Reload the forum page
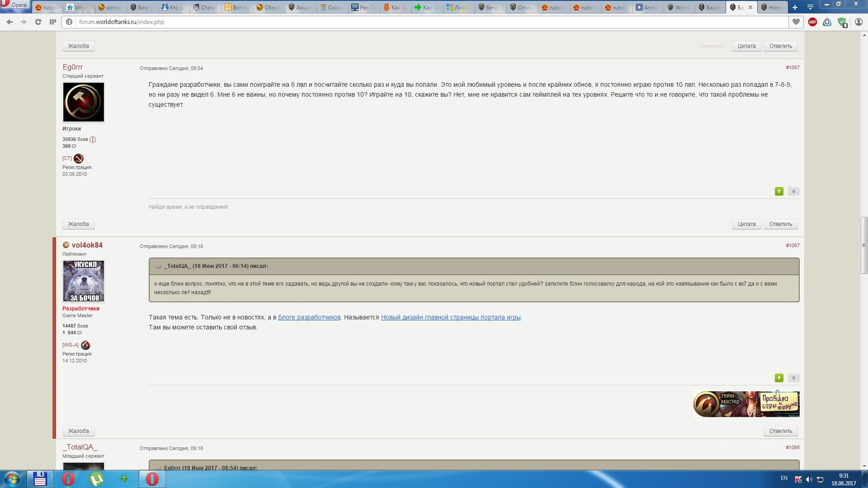This screenshot has width=868, height=488. click(38, 22)
